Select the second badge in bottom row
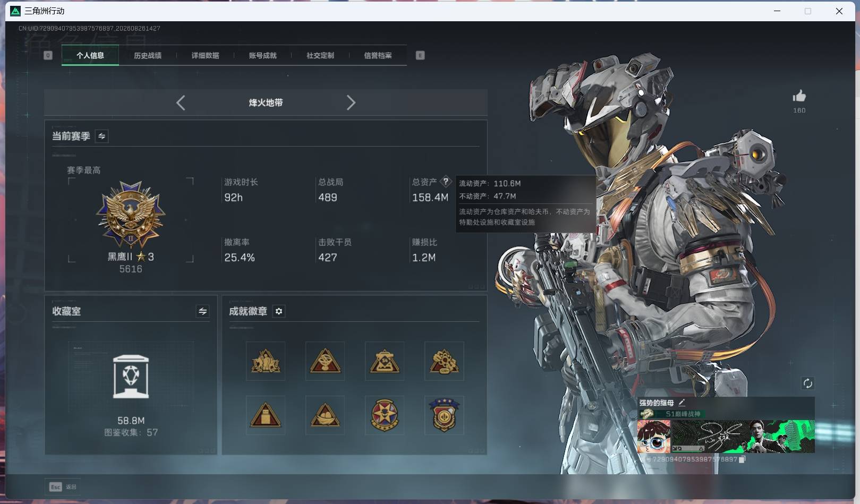This screenshot has width=860, height=504. pos(325,415)
